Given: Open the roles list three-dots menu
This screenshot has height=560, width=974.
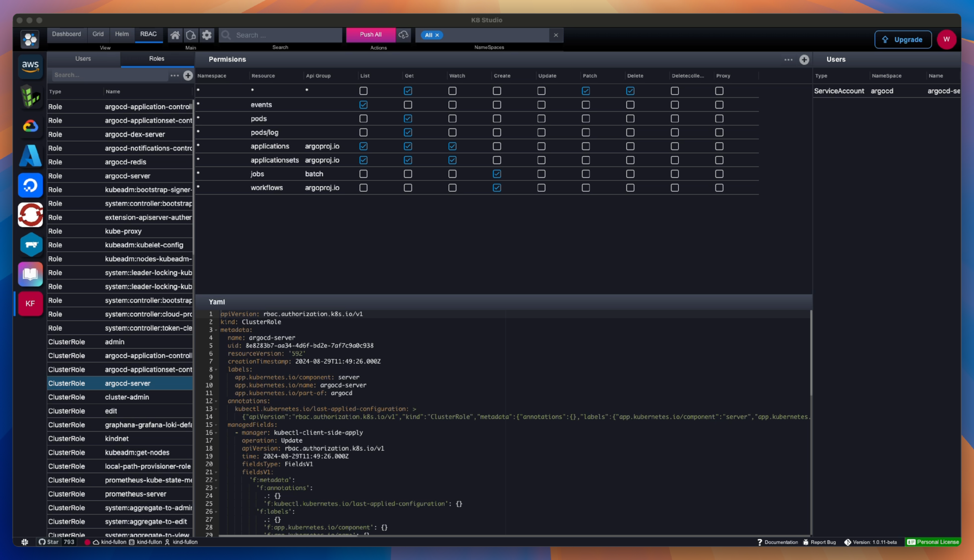Looking at the screenshot, I should pyautogui.click(x=175, y=76).
